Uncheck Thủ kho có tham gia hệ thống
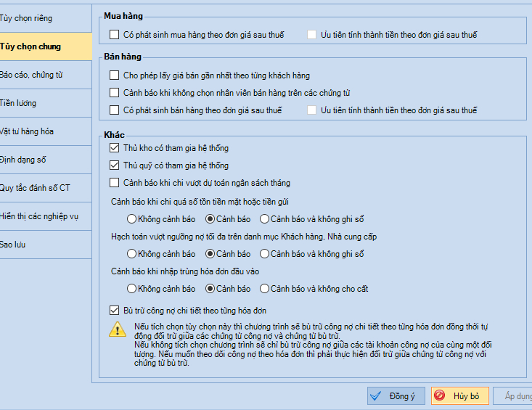 (115, 148)
